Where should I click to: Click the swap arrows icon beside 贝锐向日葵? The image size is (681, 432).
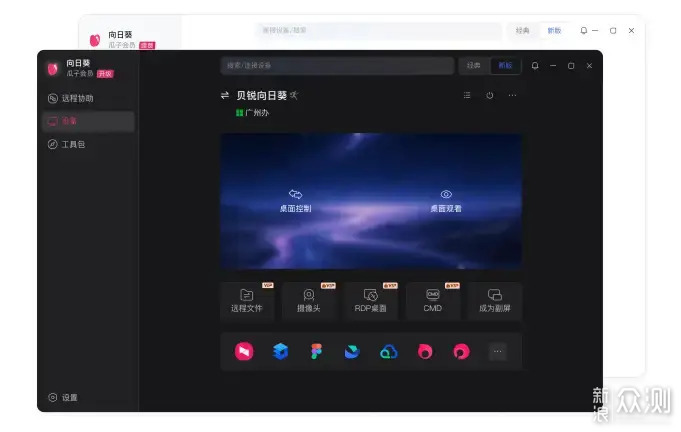[225, 95]
